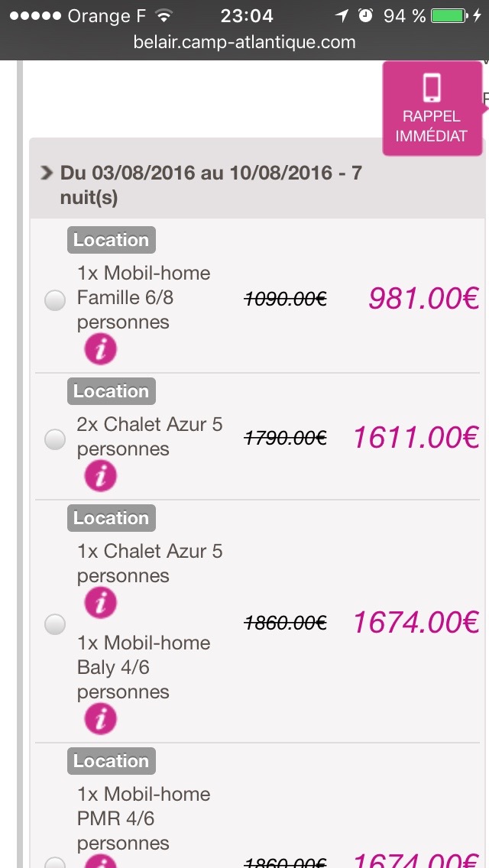Tap the Wi-Fi status icon

click(x=164, y=15)
